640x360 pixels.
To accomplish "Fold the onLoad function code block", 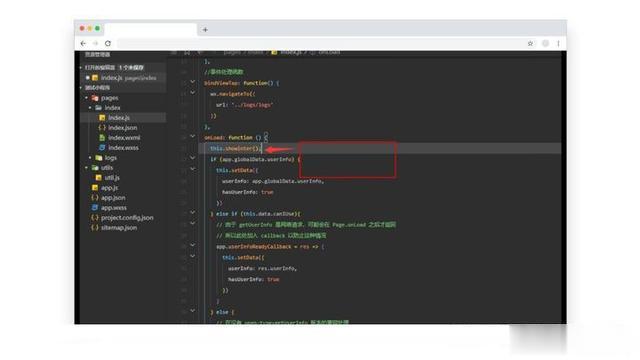I will [193, 136].
